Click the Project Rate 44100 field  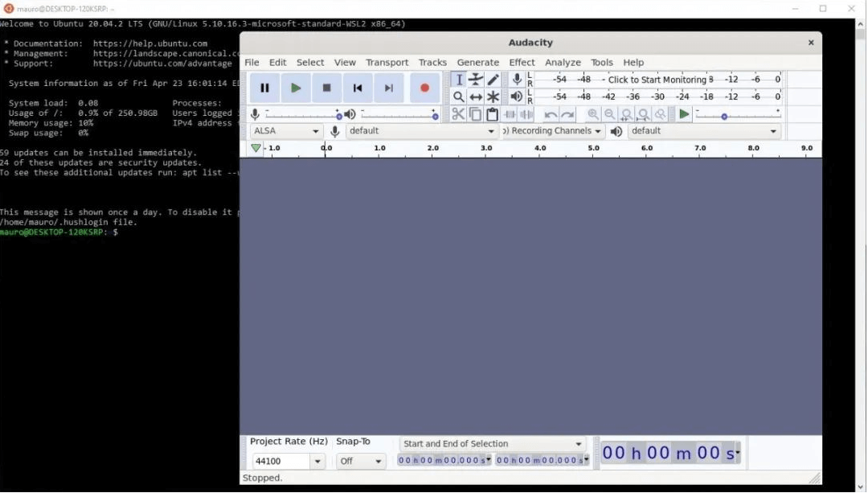coord(280,462)
